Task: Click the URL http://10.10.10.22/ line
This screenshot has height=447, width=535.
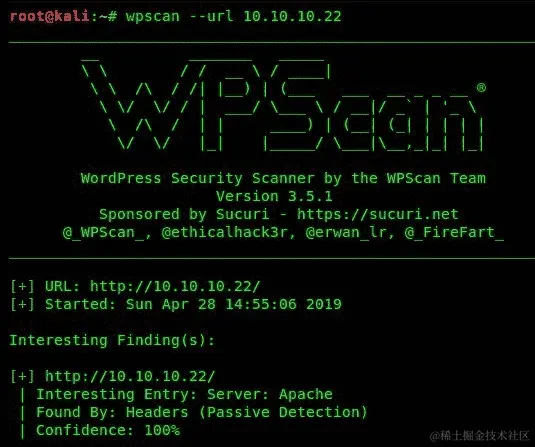Action: tap(153, 286)
